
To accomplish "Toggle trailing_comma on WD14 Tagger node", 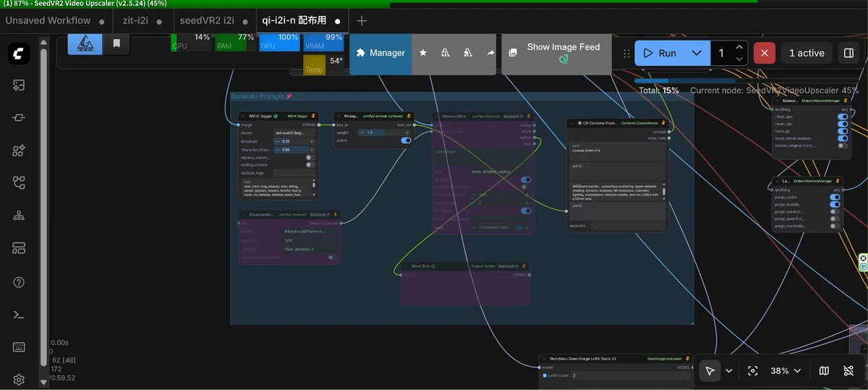I will [x=310, y=165].
